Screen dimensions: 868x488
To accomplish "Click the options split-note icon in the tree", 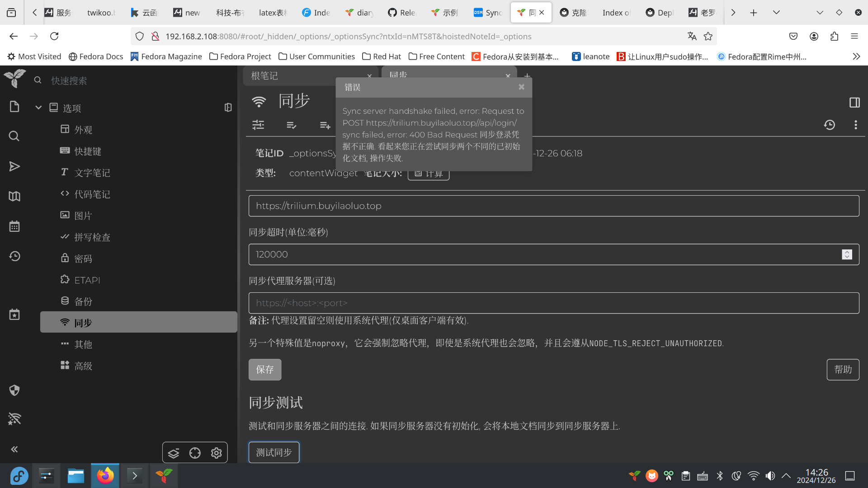I will click(x=228, y=108).
